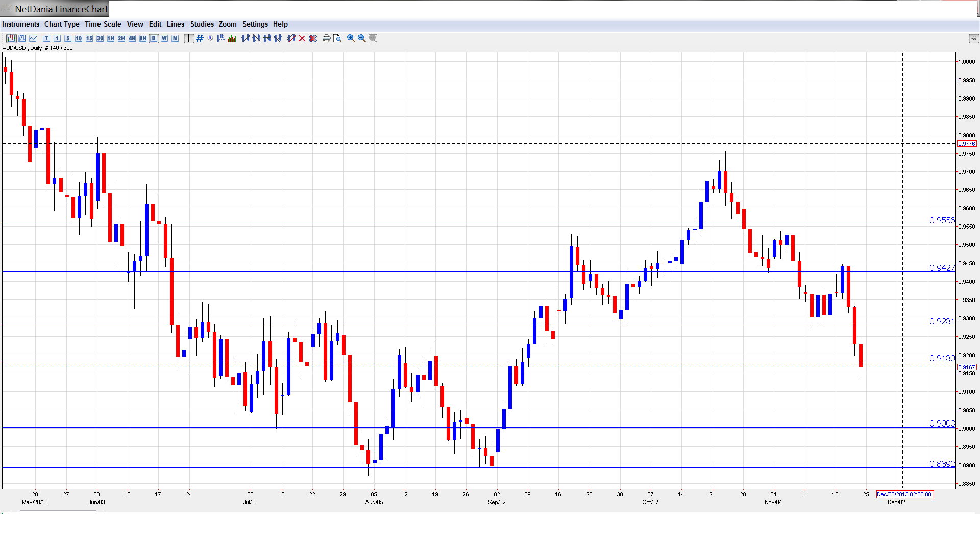980x551 pixels.
Task: Delete selected line with red X
Action: pos(302,38)
